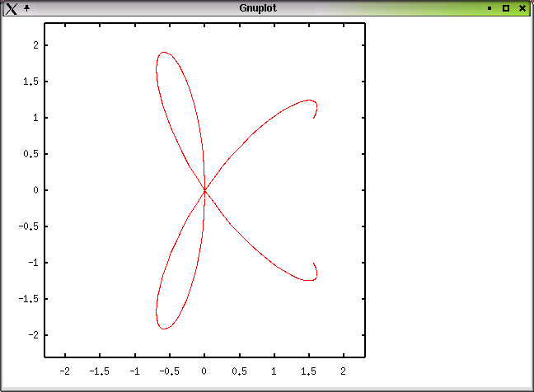Close the Gnuplot window
Screen dimensions: 534x392
point(522,8)
